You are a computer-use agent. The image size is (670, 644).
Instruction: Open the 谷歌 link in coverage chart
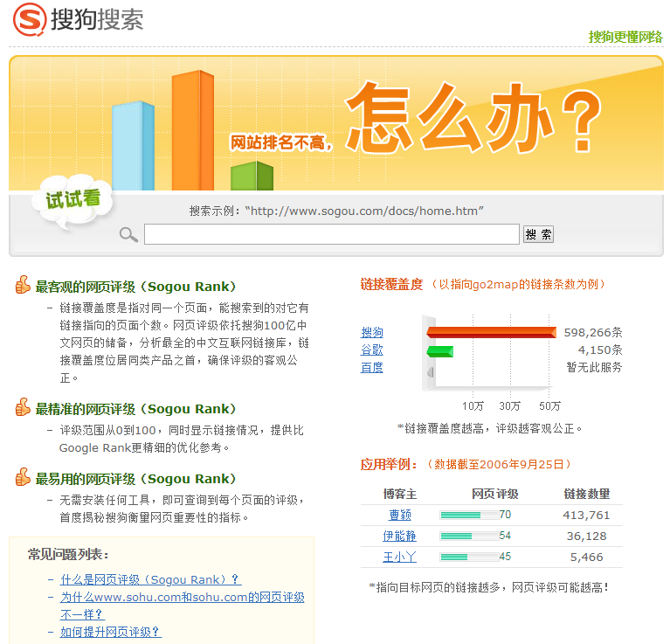(372, 350)
